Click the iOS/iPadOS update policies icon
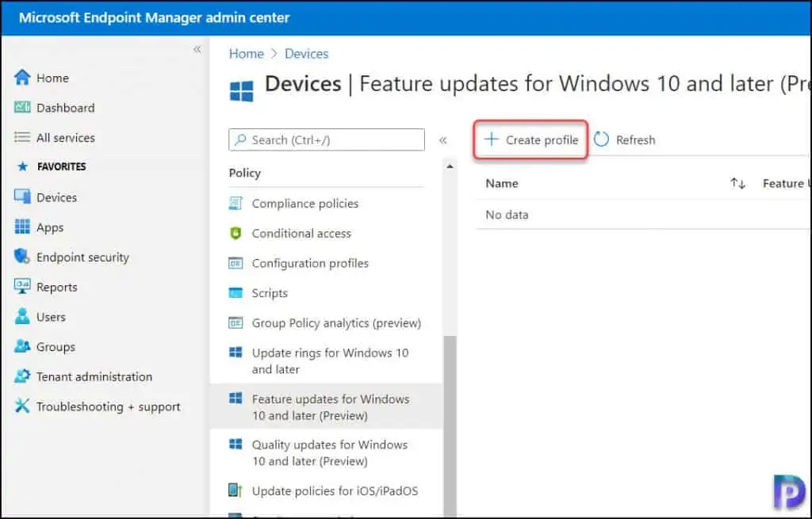 (x=236, y=490)
